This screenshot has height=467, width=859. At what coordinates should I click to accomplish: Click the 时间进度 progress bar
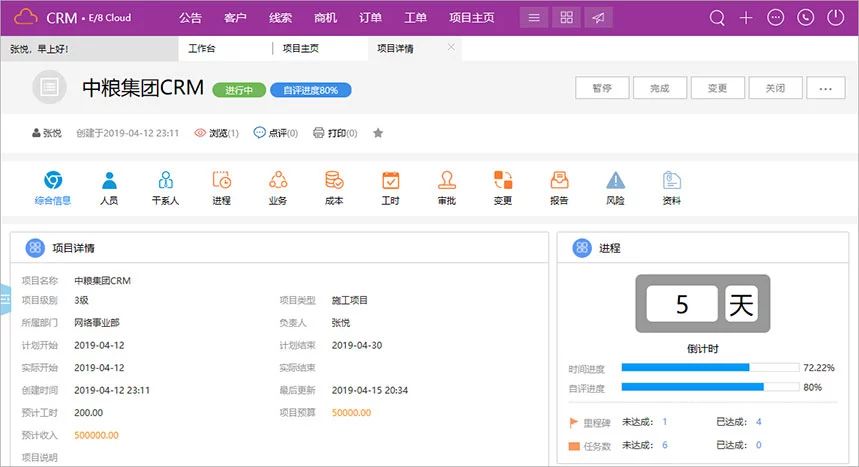pos(709,368)
